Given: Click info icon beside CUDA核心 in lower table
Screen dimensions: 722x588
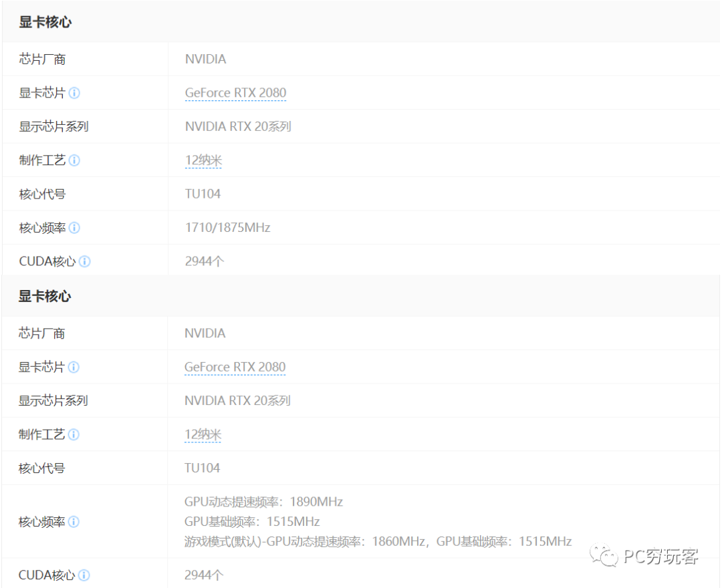Looking at the screenshot, I should pos(84,575).
